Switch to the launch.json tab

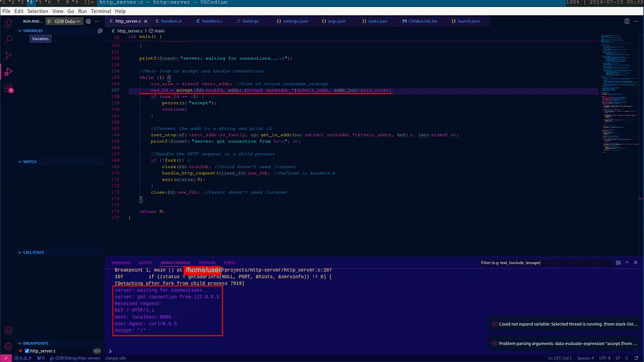point(466,21)
